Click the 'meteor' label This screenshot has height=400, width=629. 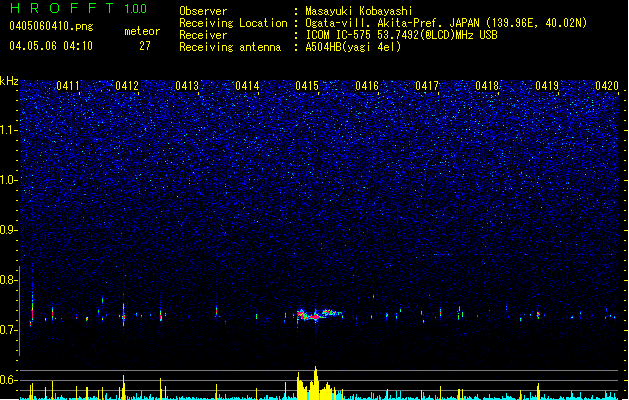point(142,31)
